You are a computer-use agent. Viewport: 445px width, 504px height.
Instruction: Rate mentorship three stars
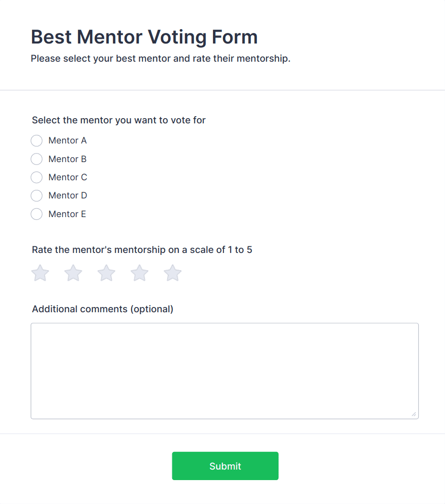tap(106, 274)
